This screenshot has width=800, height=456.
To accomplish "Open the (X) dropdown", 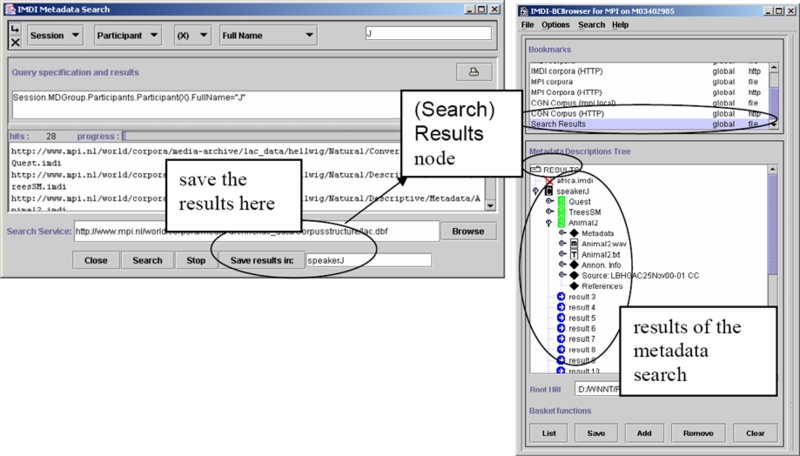I will (x=192, y=35).
